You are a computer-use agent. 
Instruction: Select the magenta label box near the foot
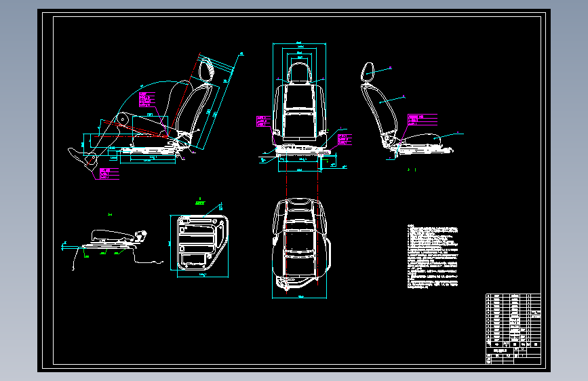[109, 174]
